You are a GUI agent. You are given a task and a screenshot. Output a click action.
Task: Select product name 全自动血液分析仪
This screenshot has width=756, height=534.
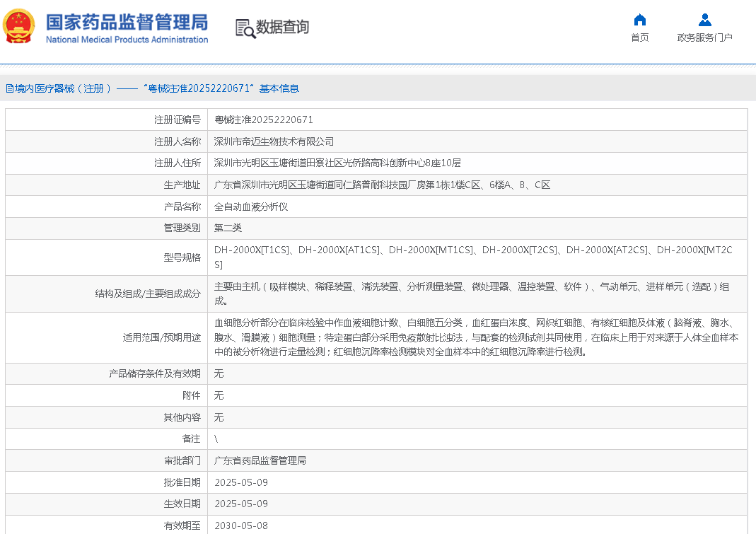coord(251,207)
